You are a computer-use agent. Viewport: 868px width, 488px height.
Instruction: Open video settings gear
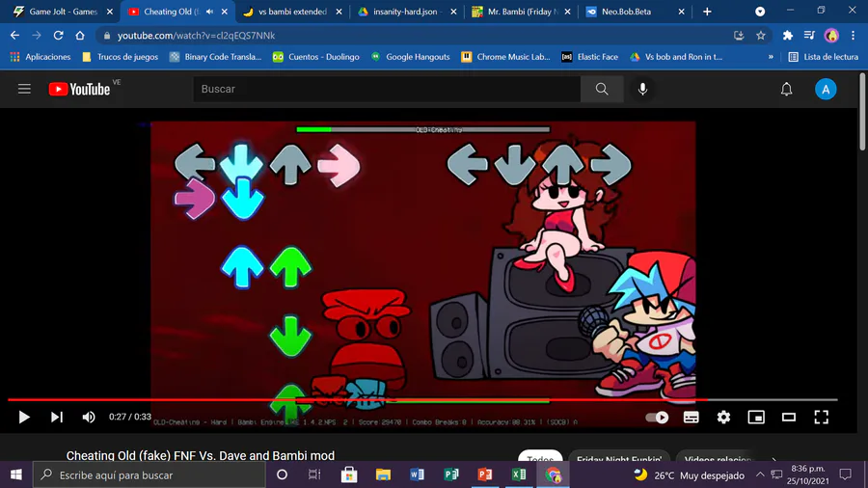pos(723,418)
